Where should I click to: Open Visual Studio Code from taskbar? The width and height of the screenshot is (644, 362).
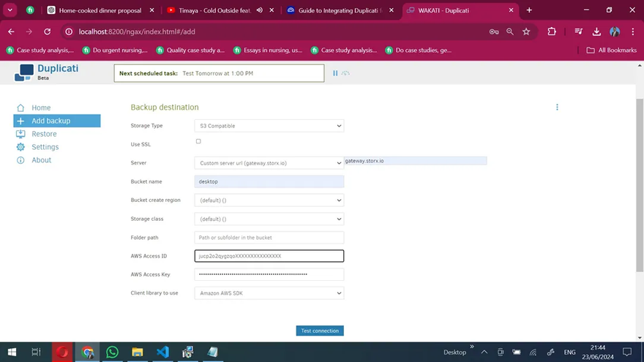162,352
